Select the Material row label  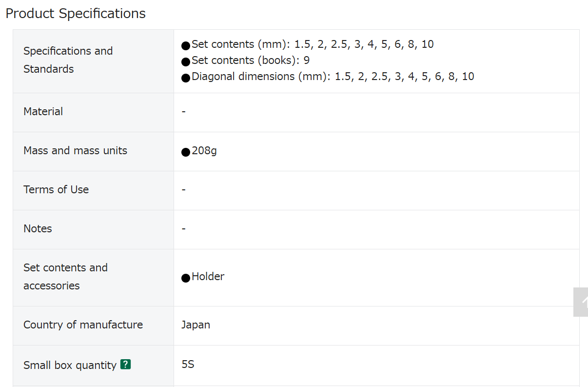43,111
